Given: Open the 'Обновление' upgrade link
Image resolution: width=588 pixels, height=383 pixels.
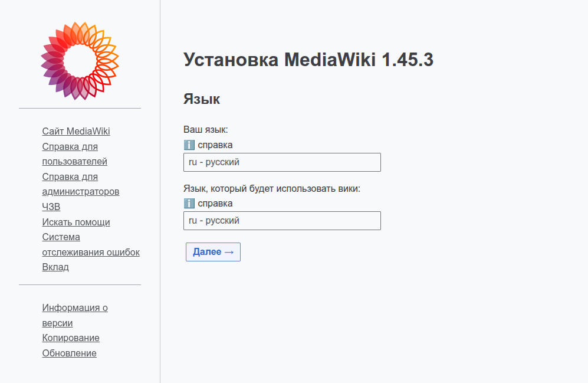Looking at the screenshot, I should pos(69,353).
